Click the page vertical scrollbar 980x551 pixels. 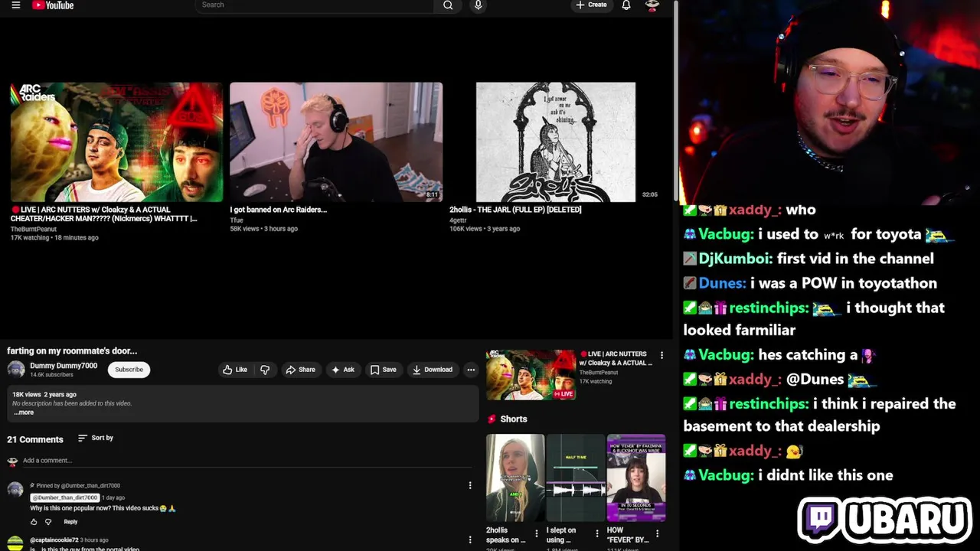coord(676,99)
